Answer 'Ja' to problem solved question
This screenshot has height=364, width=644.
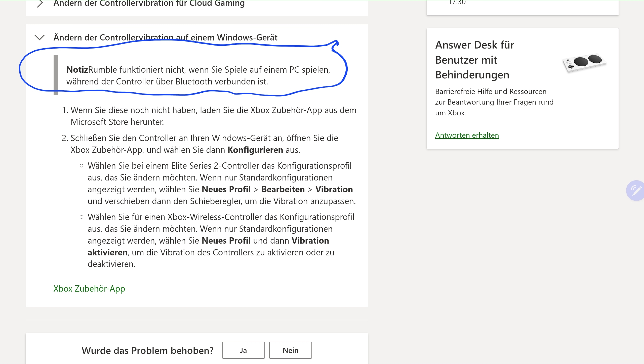coord(243,350)
